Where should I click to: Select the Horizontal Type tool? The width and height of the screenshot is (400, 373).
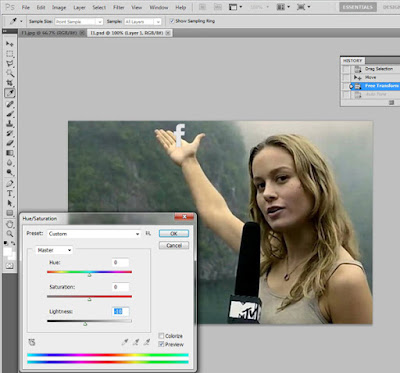(x=10, y=193)
